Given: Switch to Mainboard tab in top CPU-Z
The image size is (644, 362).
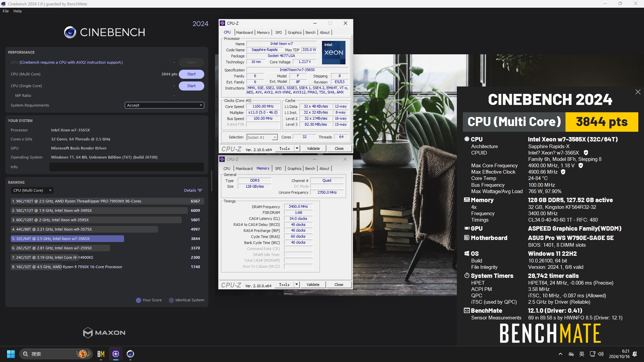Looking at the screenshot, I should (245, 33).
